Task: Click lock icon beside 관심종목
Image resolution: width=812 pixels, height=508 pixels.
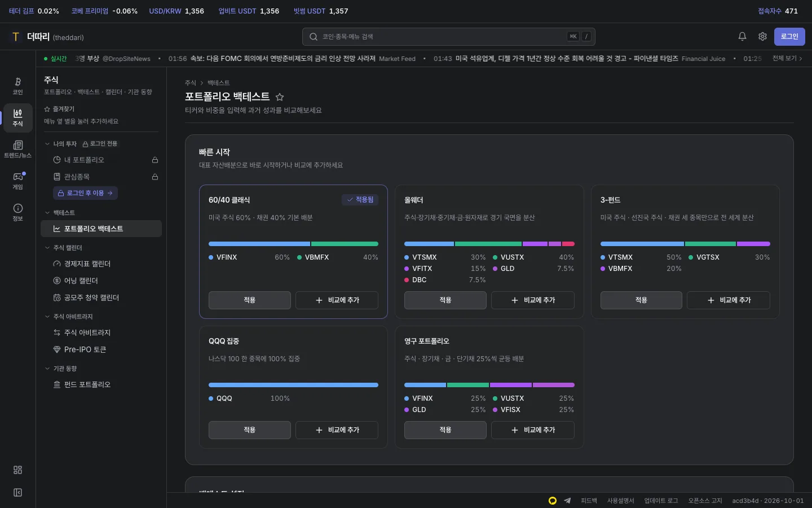Action: tap(155, 177)
